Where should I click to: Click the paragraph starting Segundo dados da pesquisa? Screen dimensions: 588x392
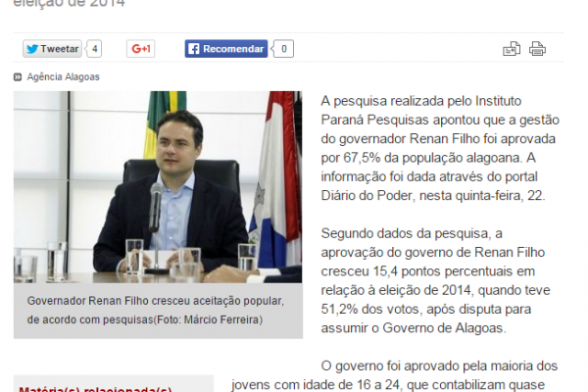435,280
